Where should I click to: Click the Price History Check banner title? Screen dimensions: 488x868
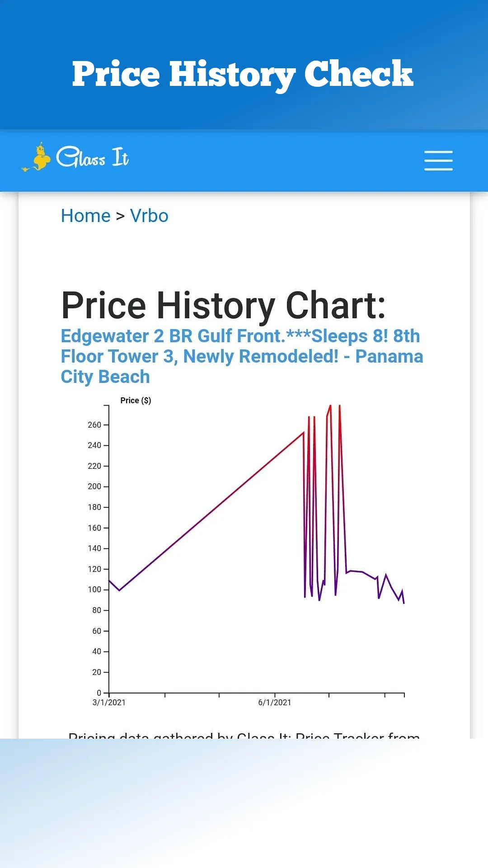pyautogui.click(x=243, y=75)
